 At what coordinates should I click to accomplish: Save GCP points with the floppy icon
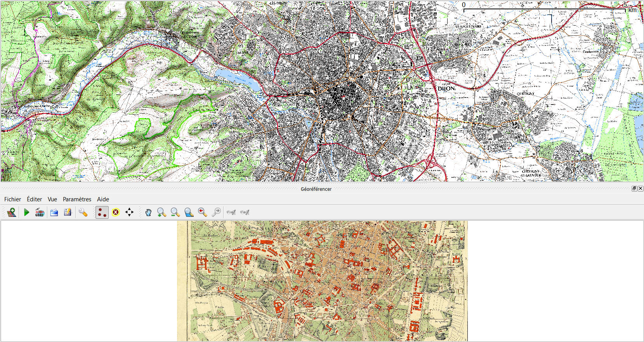click(68, 212)
